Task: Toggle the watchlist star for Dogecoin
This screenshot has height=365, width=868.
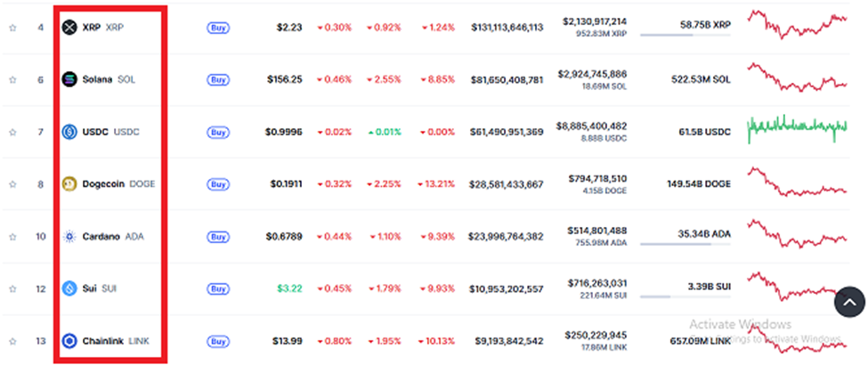Action: click(x=12, y=184)
